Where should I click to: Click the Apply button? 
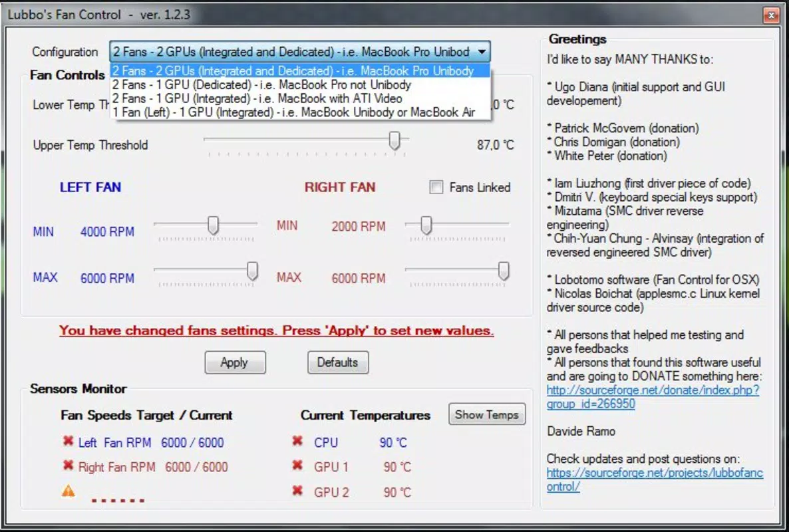[235, 362]
